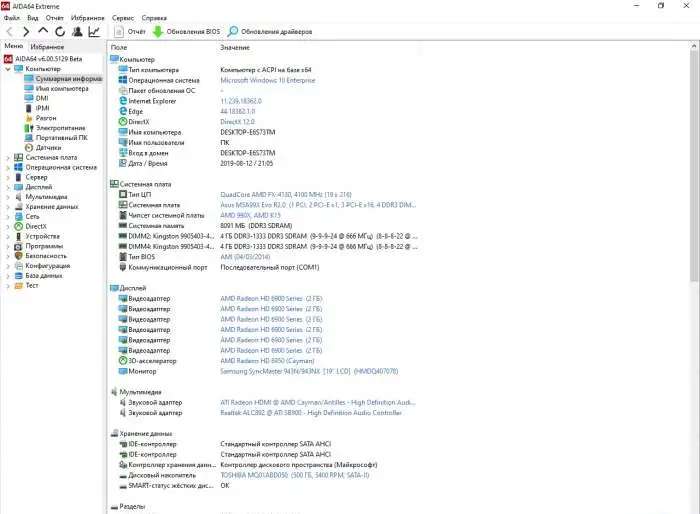Open the TOSHIBA MQ01ABD050 disk link
The image size is (700, 514).
pos(295,475)
